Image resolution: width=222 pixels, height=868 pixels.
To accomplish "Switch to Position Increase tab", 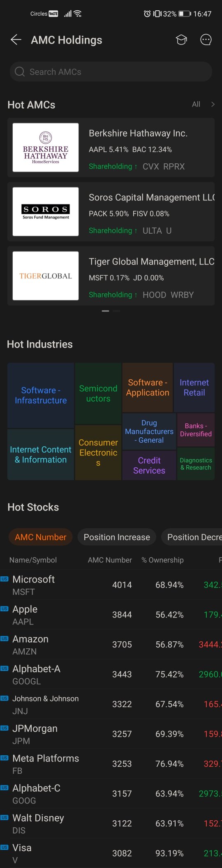I will pyautogui.click(x=117, y=537).
